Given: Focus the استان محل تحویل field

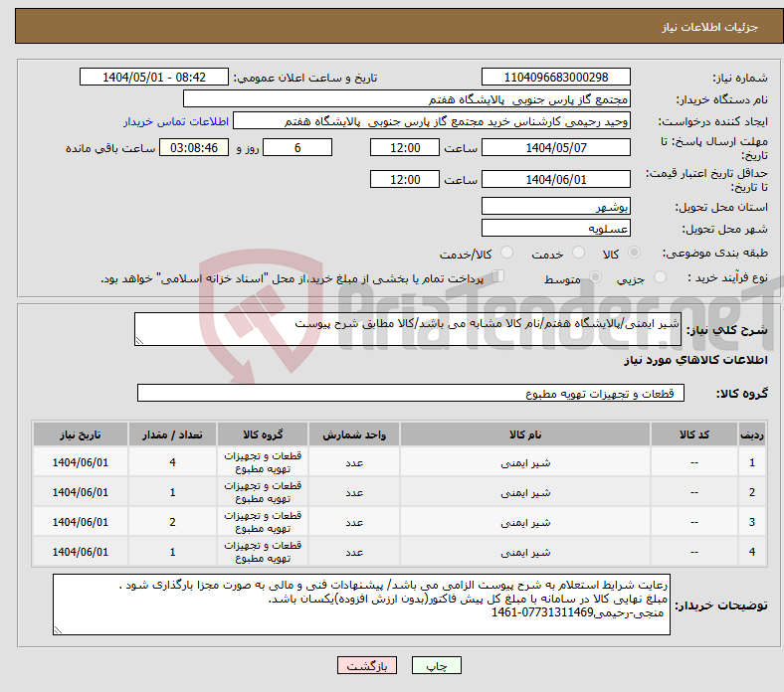Looking at the screenshot, I should pyautogui.click(x=555, y=207).
